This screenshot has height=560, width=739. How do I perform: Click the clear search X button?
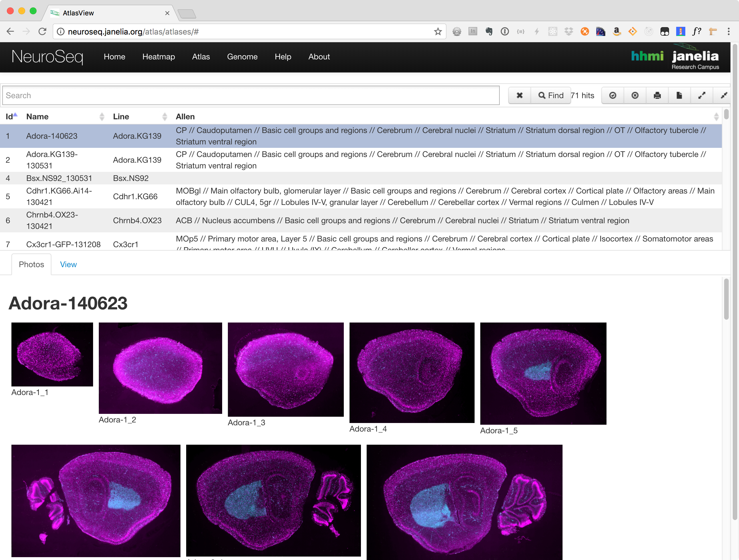point(519,96)
